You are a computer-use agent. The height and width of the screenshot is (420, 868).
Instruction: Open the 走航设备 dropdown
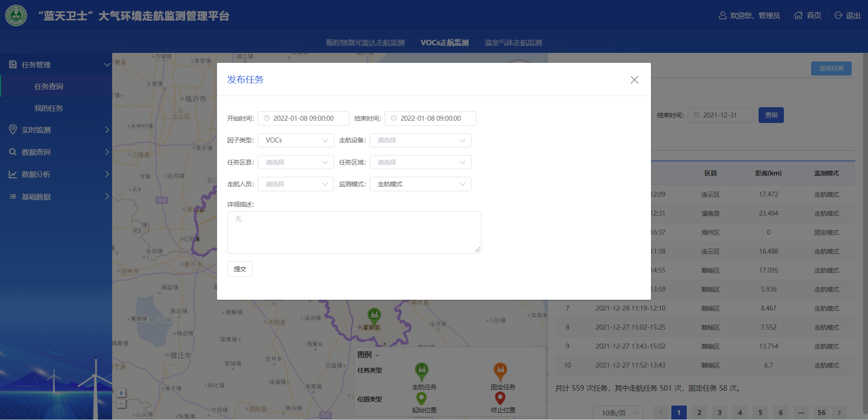point(420,141)
